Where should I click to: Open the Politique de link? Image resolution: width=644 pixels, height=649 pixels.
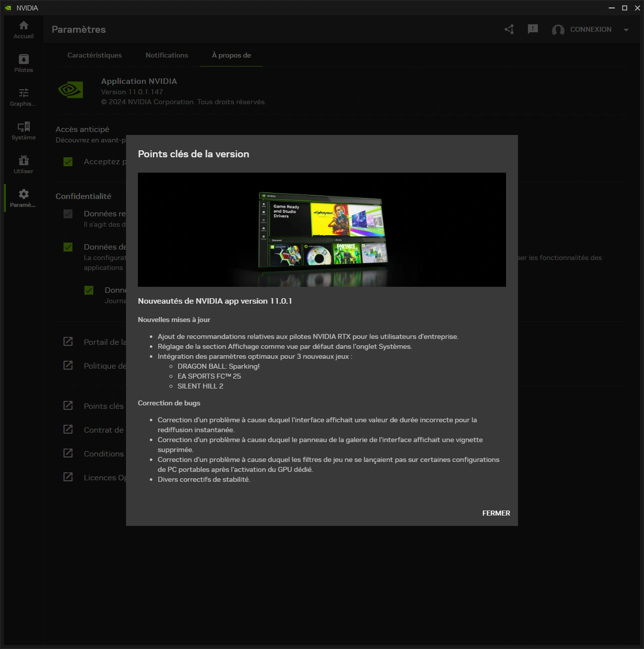105,366
